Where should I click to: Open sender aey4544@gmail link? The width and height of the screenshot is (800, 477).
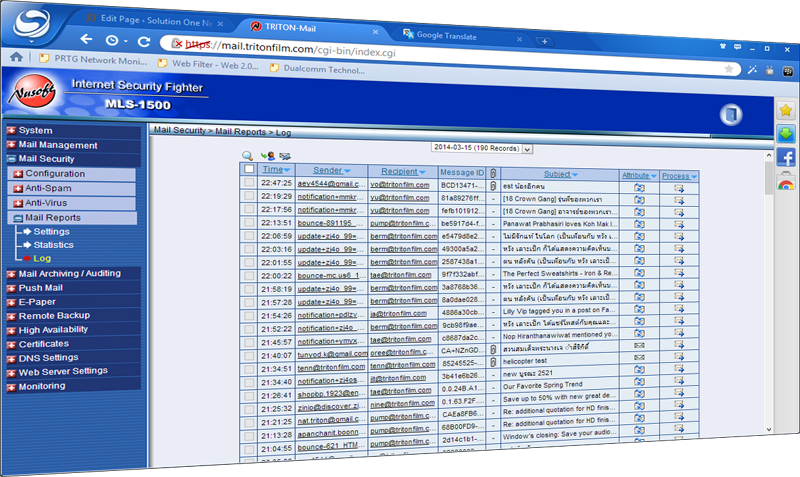coord(329,183)
